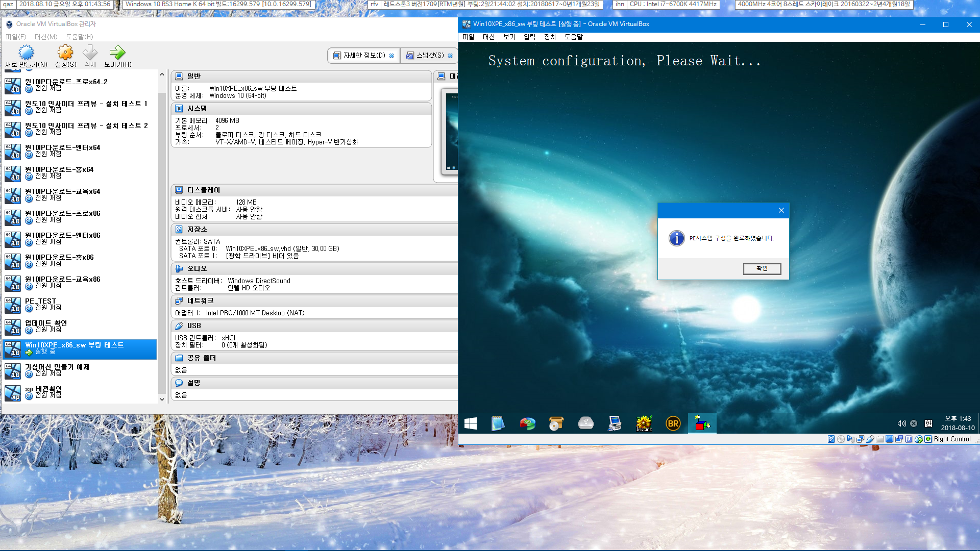Launch the Imagine sunflower icon in VM taskbar
The image size is (980, 551).
coord(644,423)
